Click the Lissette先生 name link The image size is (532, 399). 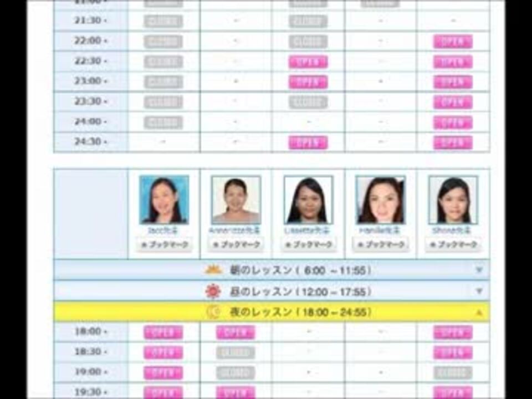[x=308, y=231]
